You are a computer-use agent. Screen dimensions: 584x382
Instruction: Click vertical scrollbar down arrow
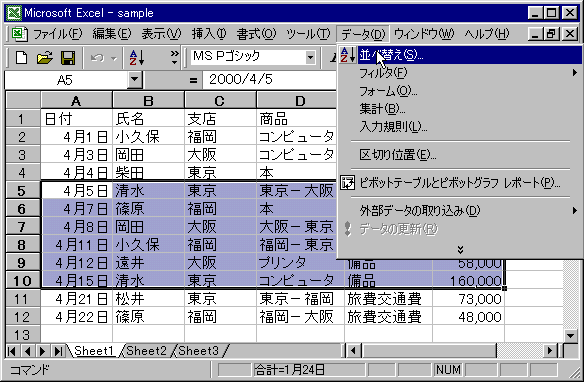tap(571, 335)
